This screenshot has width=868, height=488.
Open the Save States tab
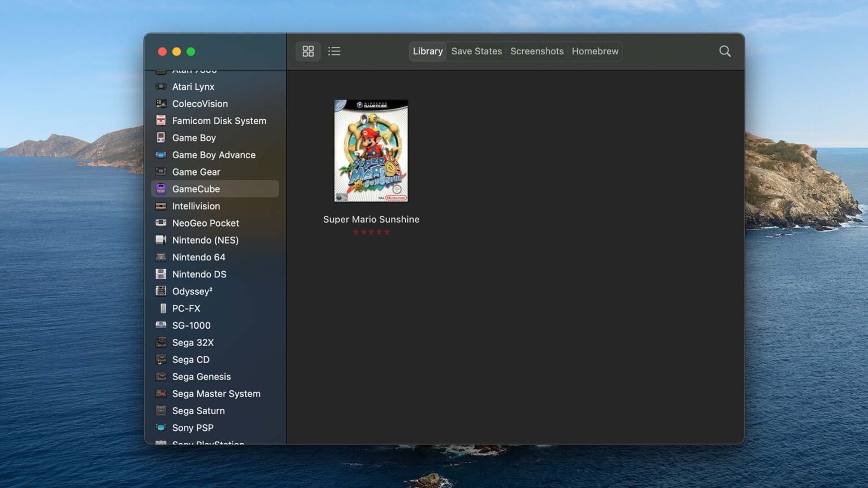476,51
